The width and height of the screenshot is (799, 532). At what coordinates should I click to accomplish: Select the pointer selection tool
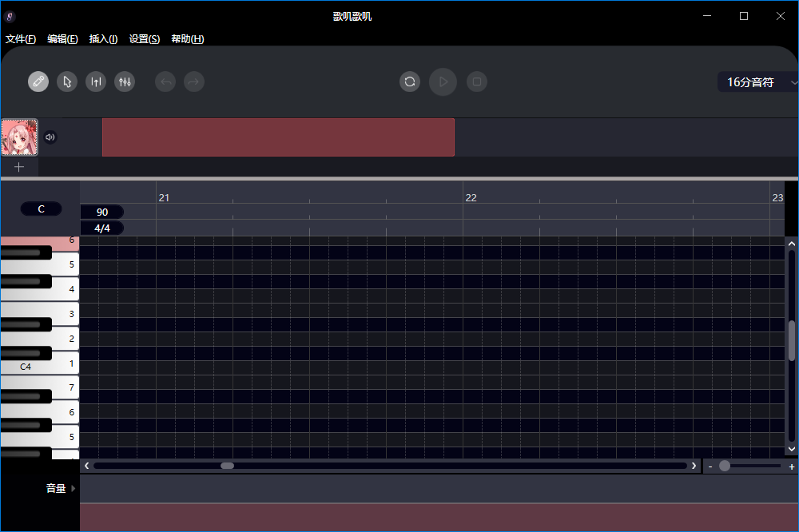pos(67,81)
